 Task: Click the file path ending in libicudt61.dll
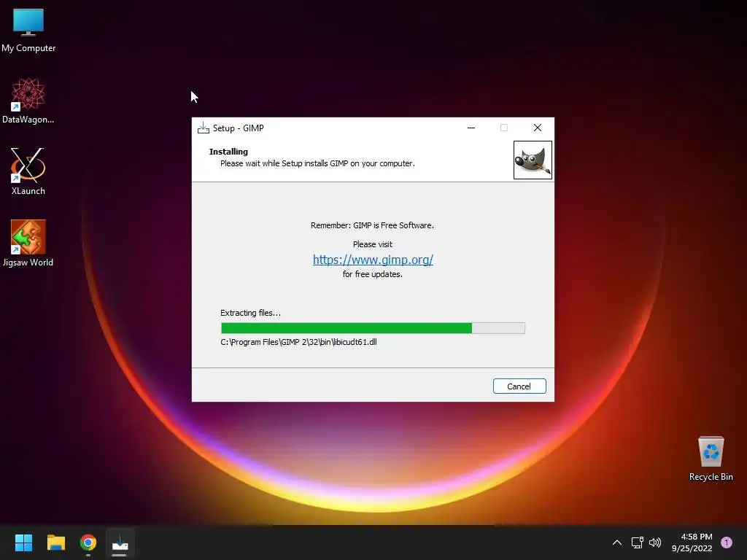(298, 342)
